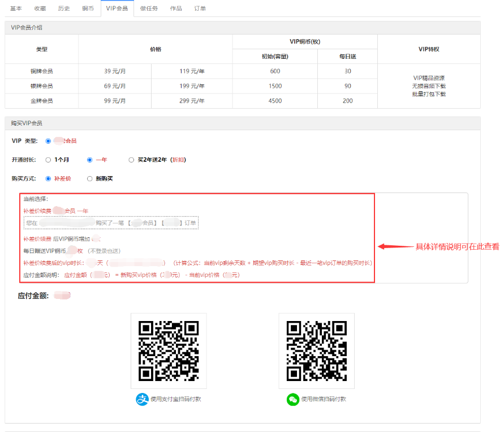Click the 批量打包下载 privilege text
The height and width of the screenshot is (432, 504).
tap(429, 94)
